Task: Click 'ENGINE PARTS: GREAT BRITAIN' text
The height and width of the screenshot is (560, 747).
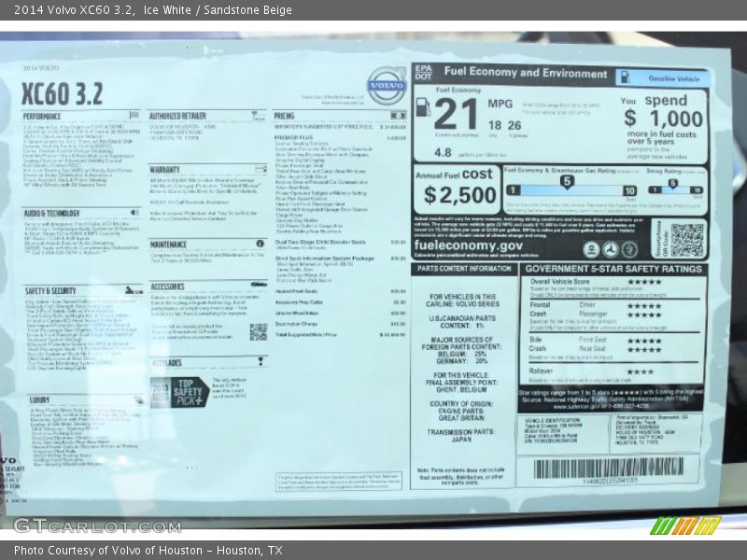Action: [x=461, y=414]
